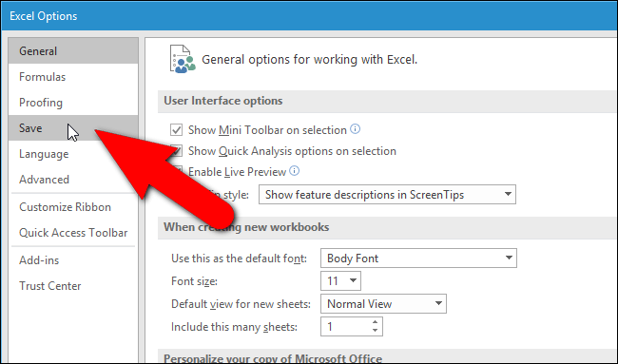Screen dimensions: 618x364
Task: Open the Font size dropdown
Action: click(340, 281)
